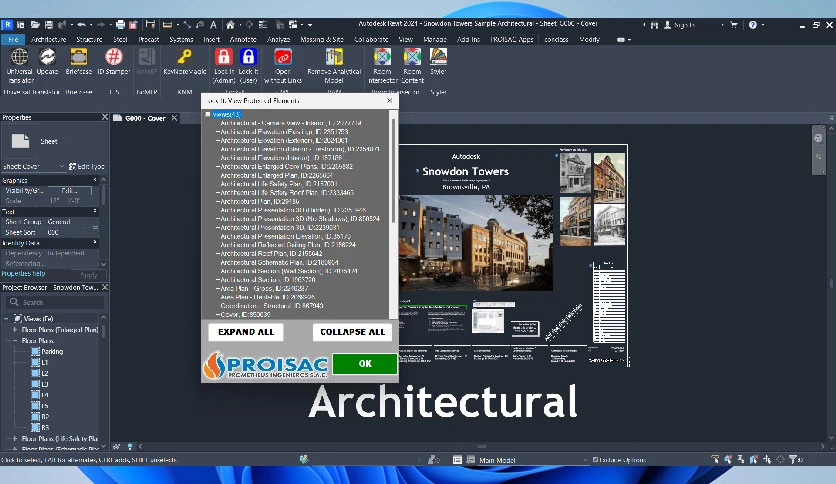This screenshot has height=484, width=836.
Task: Tick the Views root checkbox in dialog
Action: coord(208,114)
